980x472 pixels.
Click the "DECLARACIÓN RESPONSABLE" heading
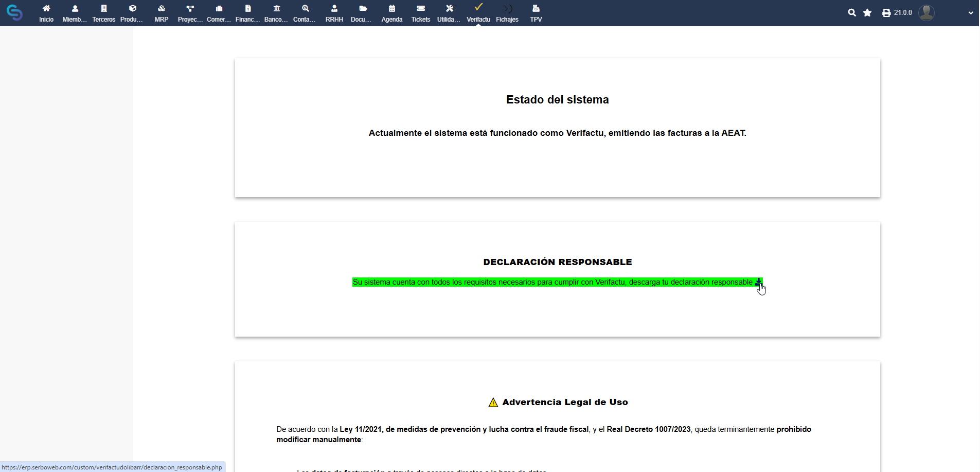point(558,262)
